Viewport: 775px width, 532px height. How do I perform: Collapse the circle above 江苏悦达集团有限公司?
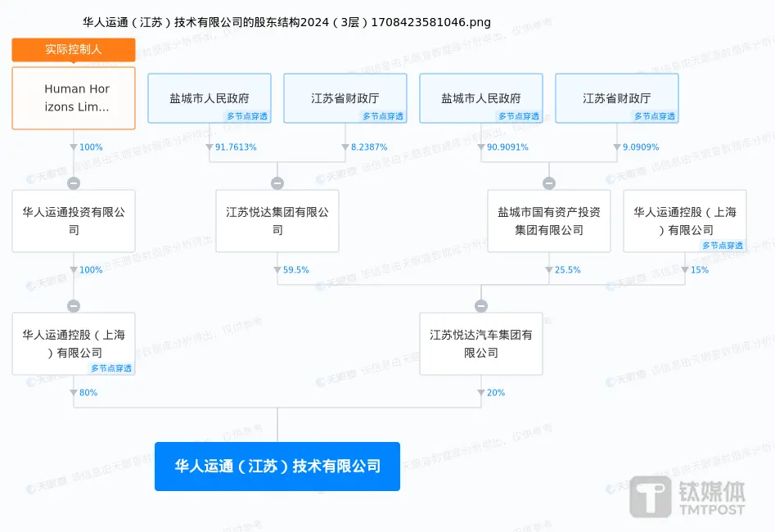pyautogui.click(x=277, y=183)
